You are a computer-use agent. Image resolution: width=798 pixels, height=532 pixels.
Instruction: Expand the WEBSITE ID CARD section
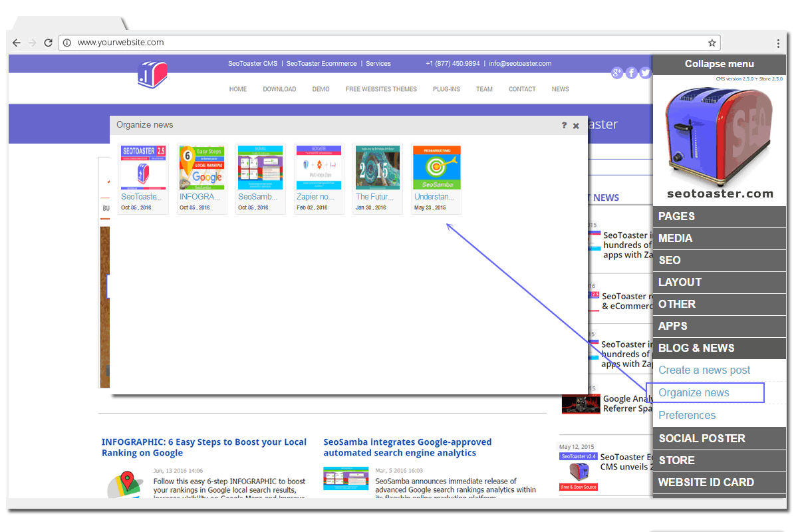click(x=720, y=482)
